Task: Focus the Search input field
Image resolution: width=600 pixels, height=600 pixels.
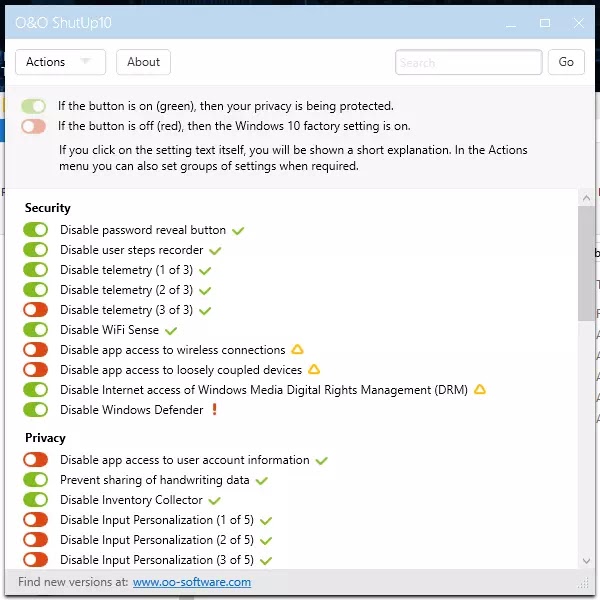Action: pos(468,62)
